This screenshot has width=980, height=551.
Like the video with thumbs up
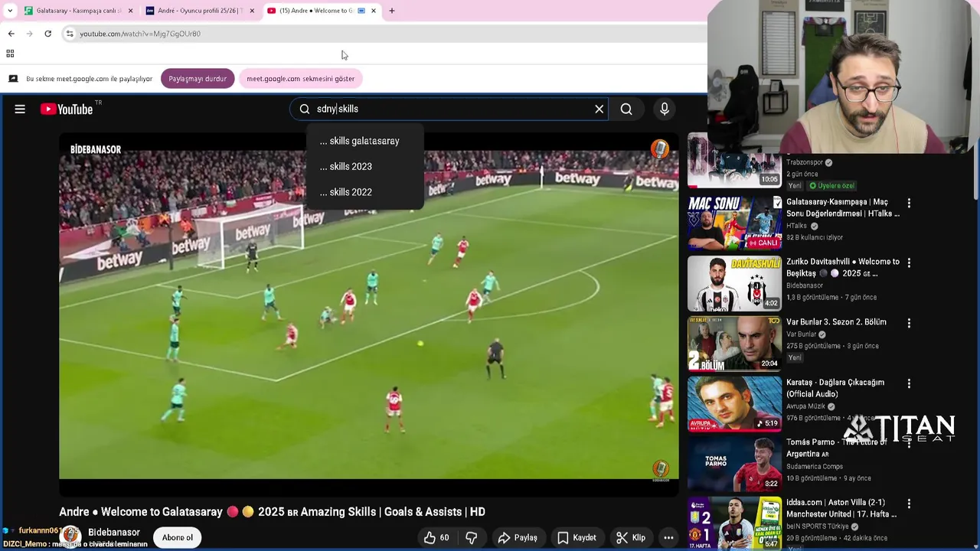436,538
